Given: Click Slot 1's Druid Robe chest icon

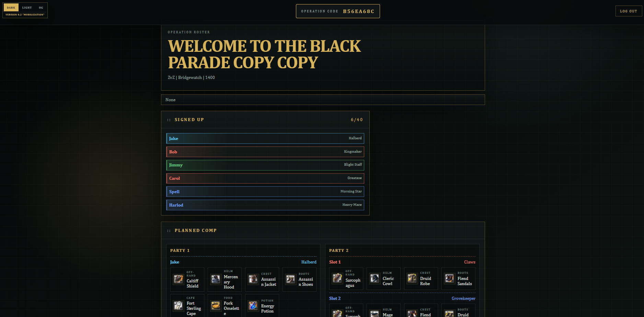Looking at the screenshot, I should click(412, 278).
